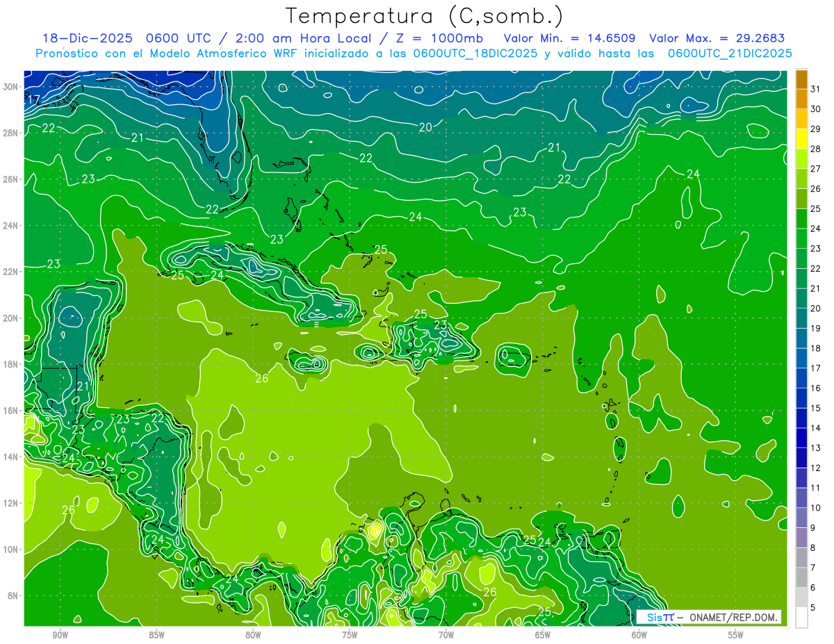Click "0600 UTC / 2:00 am Hora Local"

click(262, 38)
